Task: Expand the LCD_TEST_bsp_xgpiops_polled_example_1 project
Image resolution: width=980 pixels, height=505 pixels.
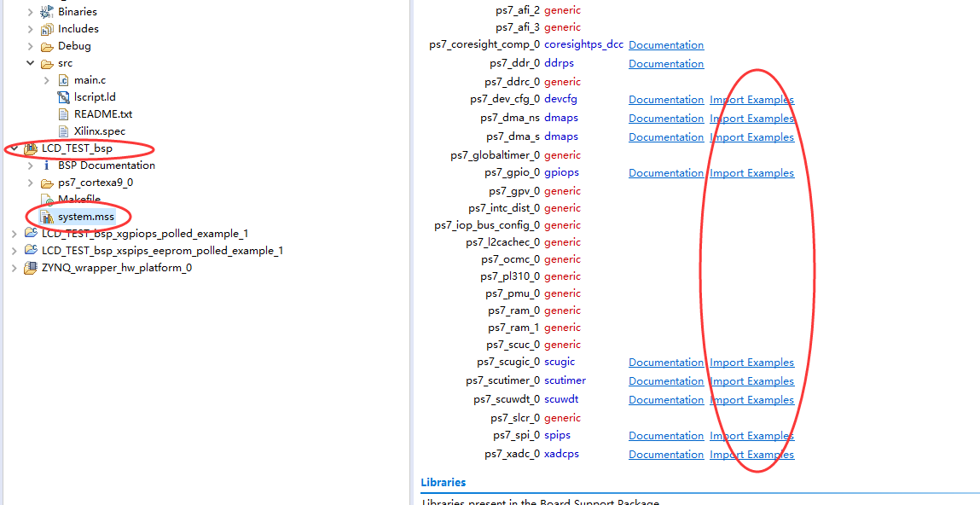Action: pos(14,234)
